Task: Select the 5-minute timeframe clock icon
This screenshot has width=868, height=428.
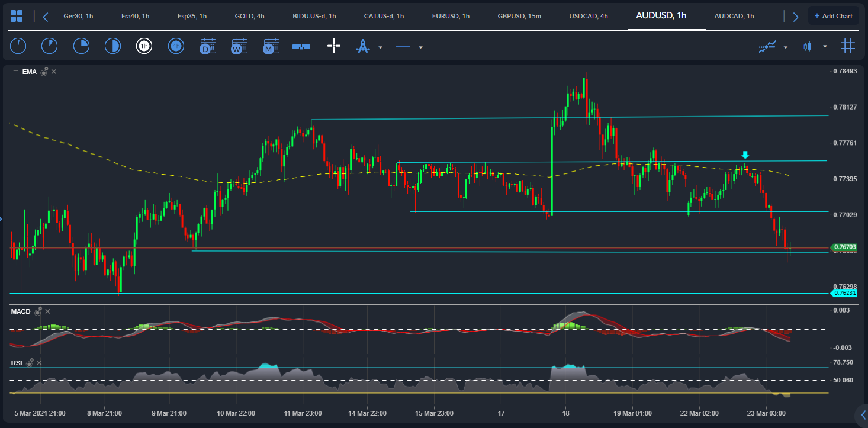Action: [x=50, y=46]
